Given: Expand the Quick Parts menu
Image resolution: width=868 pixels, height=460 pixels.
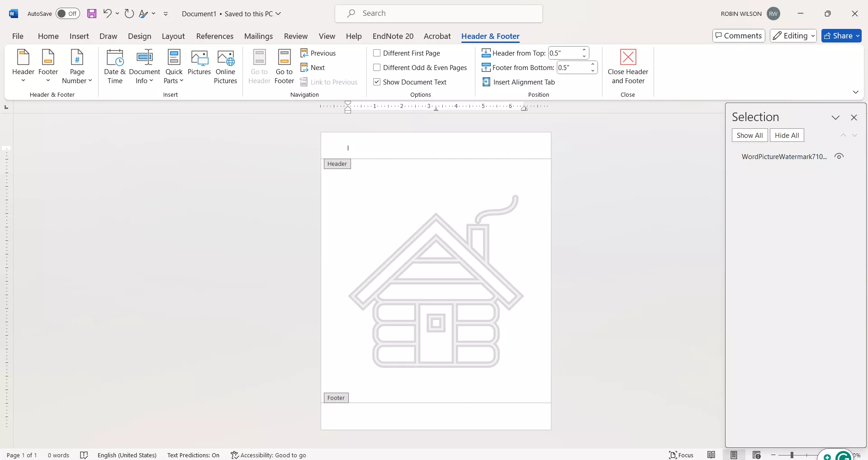Looking at the screenshot, I should pyautogui.click(x=174, y=66).
